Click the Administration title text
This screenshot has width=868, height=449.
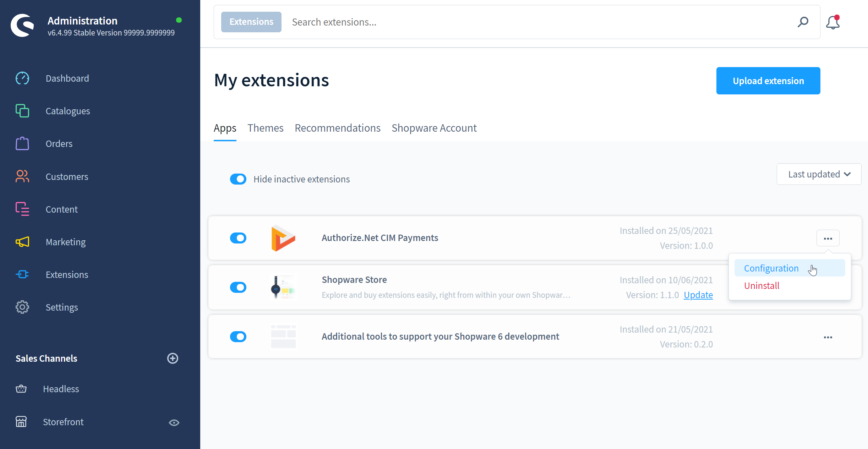tap(82, 21)
